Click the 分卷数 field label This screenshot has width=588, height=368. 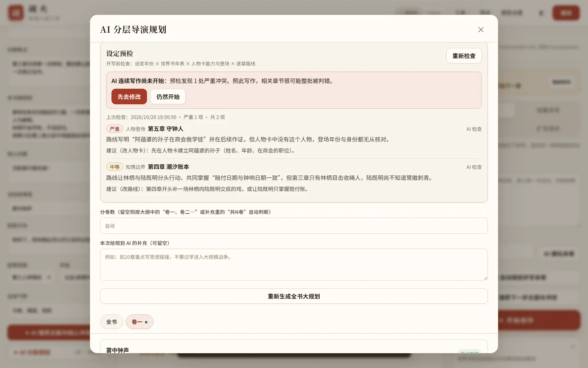pos(187,212)
